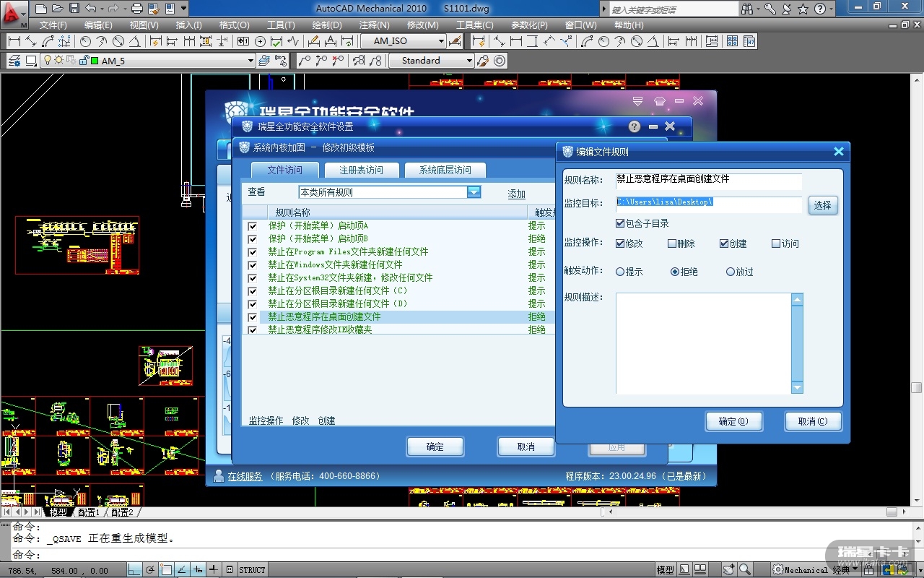
Task: Check the 访问 monitoring operation checkbox
Action: coord(776,243)
